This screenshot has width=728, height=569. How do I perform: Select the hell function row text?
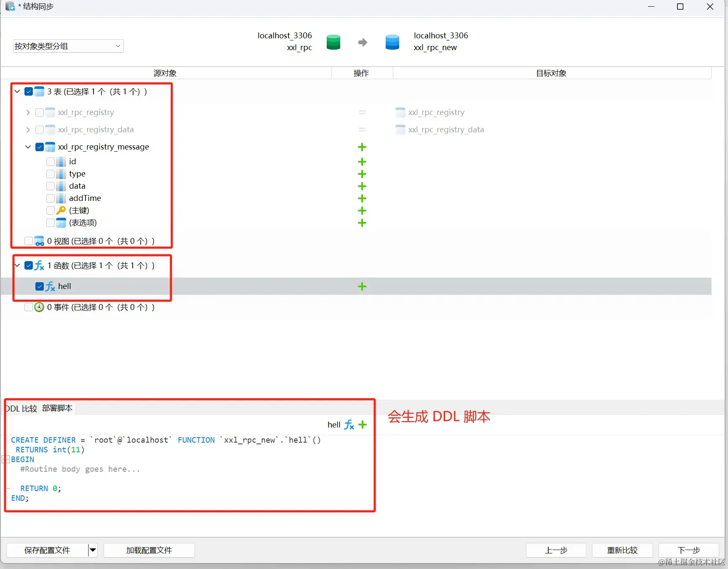pos(64,286)
